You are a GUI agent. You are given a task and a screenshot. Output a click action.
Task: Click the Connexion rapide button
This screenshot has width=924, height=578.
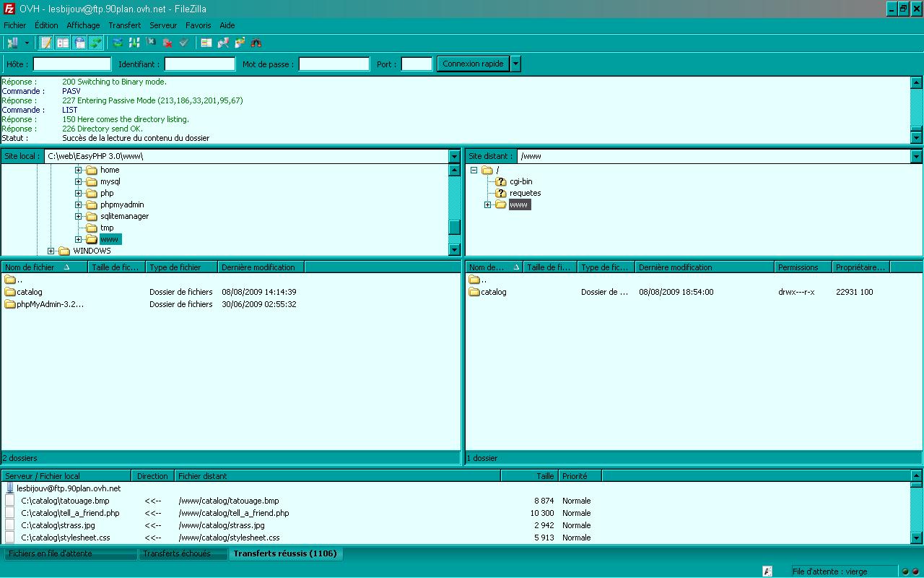[x=473, y=64]
